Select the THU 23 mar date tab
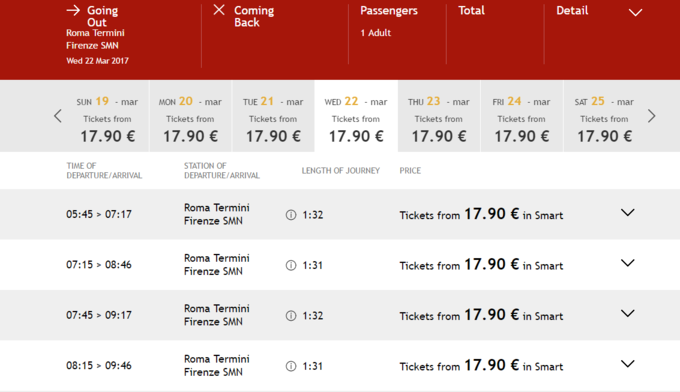The image size is (680, 392). [439, 116]
